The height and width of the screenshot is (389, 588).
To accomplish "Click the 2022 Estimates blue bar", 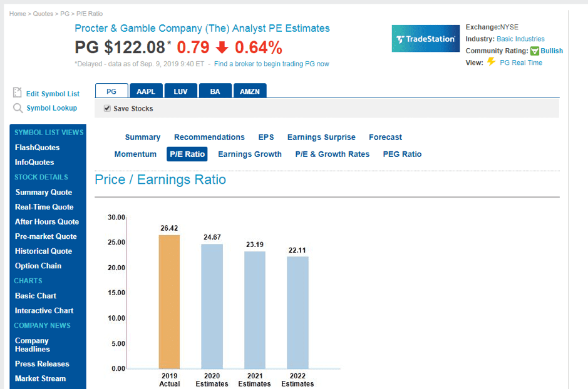I will click(x=297, y=313).
